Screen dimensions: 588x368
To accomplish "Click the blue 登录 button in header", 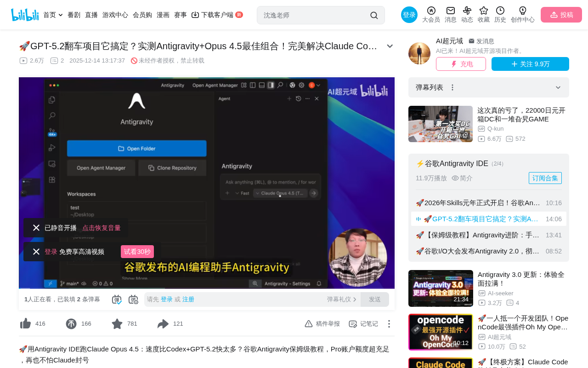I will point(409,15).
